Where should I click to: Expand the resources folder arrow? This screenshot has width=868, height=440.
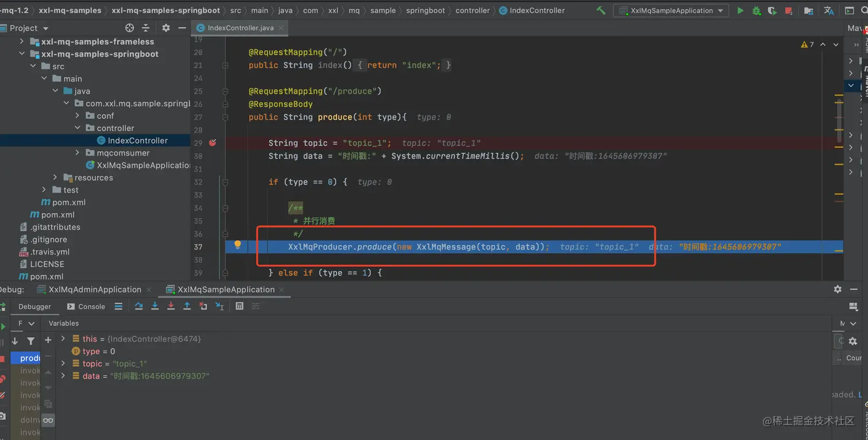[x=55, y=177]
